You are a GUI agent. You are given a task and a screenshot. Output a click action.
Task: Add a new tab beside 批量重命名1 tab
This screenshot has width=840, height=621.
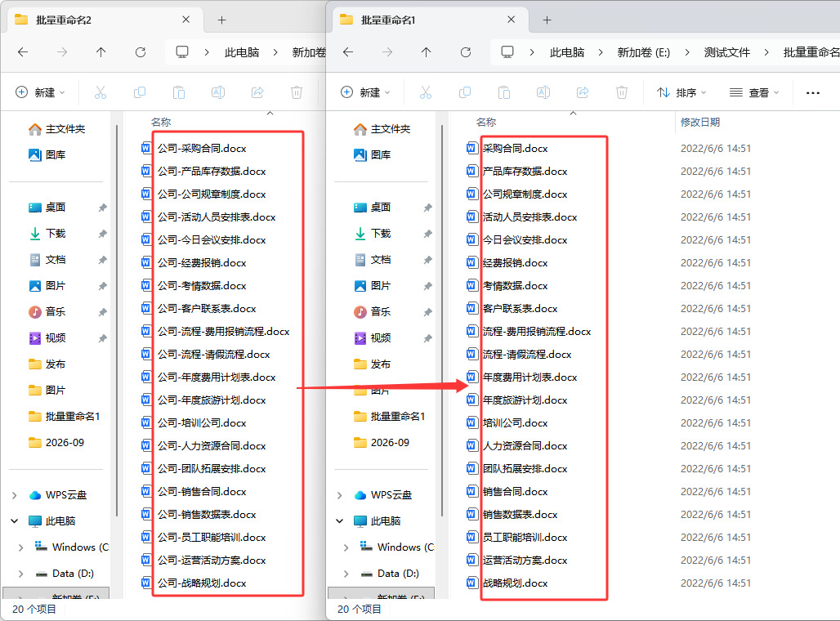[547, 20]
